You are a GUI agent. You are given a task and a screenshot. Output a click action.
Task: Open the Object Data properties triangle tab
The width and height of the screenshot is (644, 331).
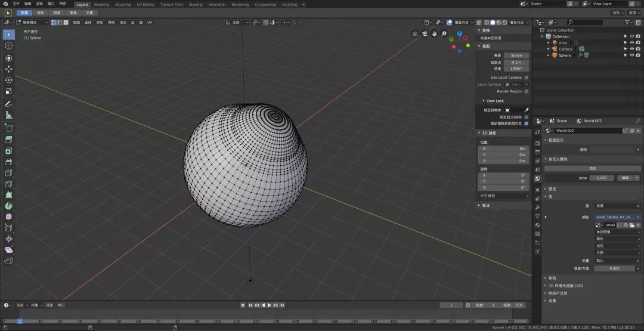[x=538, y=216]
